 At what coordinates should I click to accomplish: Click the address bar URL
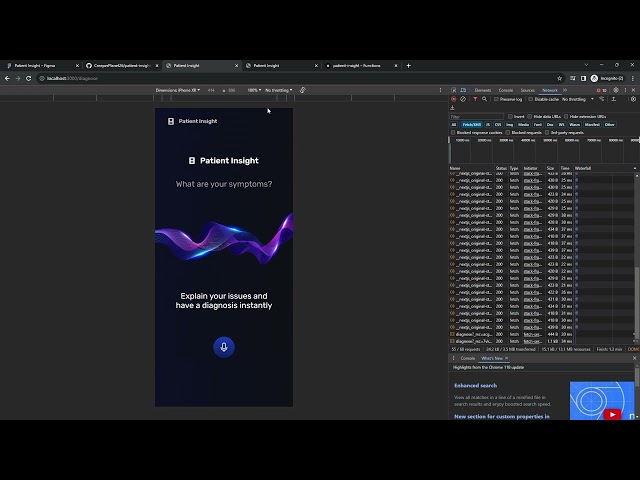pyautogui.click(x=72, y=78)
